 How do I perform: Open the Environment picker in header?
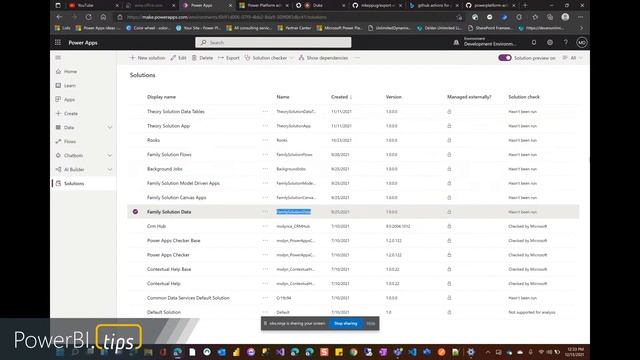point(485,42)
